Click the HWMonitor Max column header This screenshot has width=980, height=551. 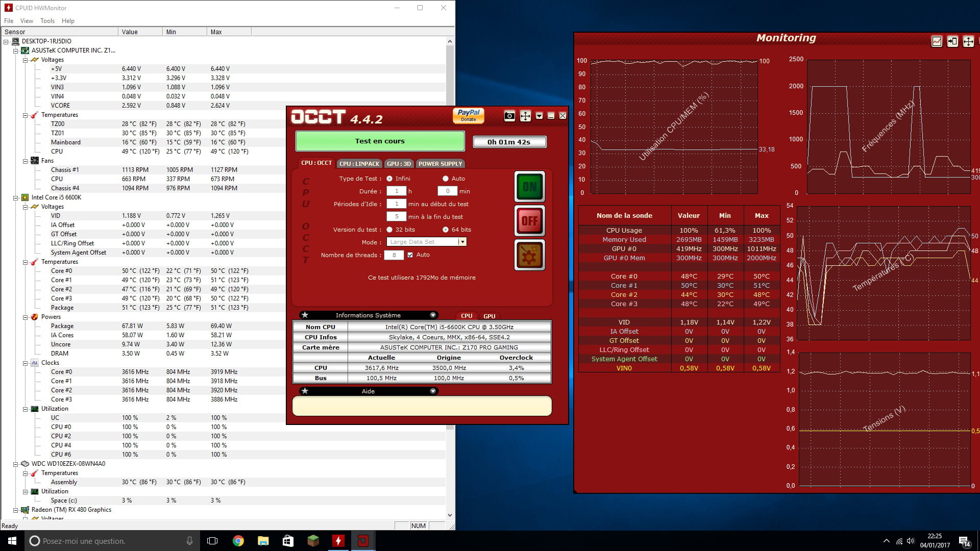[229, 32]
